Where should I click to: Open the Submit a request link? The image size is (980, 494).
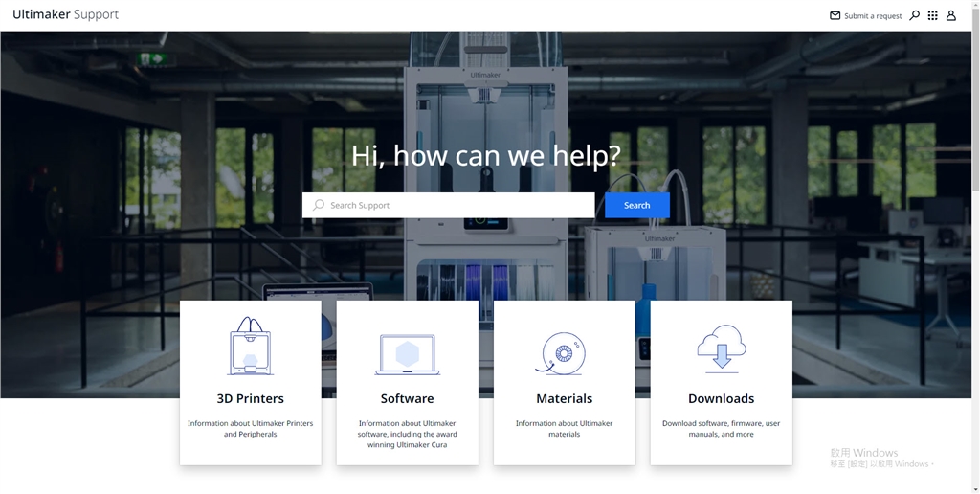tap(873, 16)
